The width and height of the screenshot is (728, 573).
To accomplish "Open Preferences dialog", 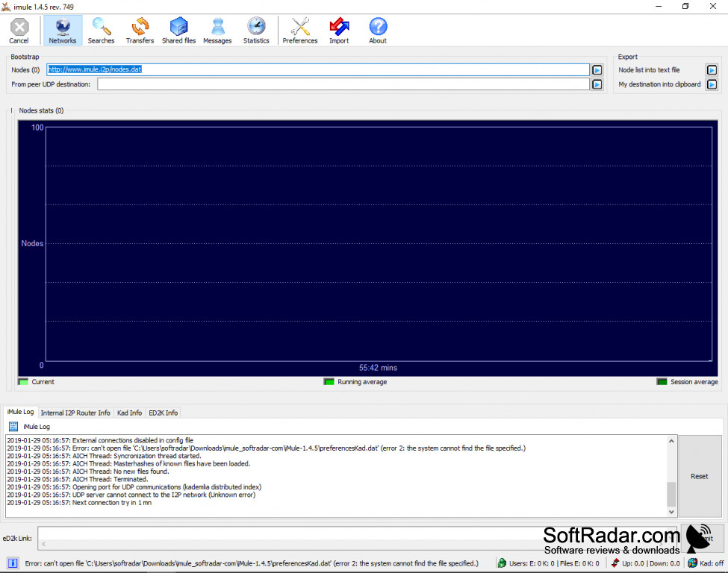I will click(300, 31).
